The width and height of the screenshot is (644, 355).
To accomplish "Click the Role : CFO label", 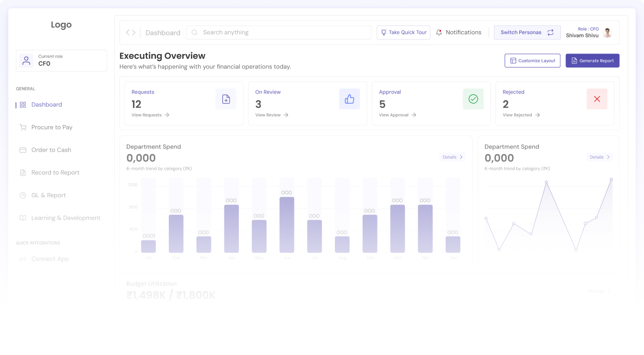I will coord(588,29).
